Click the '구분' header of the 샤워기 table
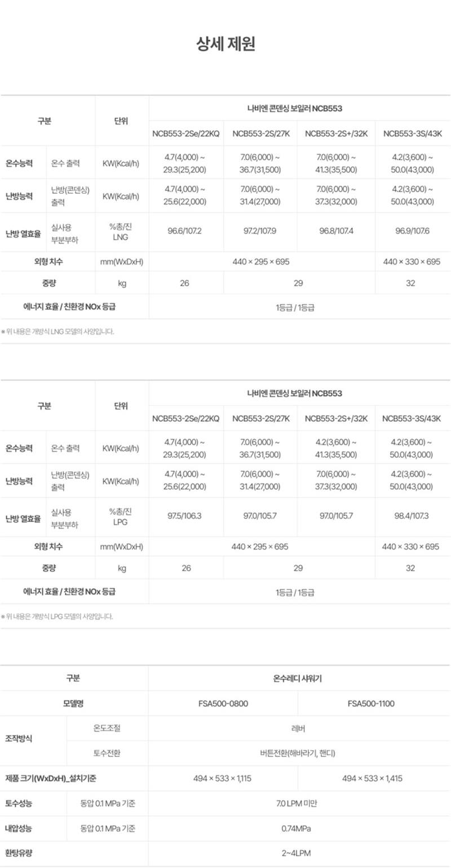 pos(73,679)
